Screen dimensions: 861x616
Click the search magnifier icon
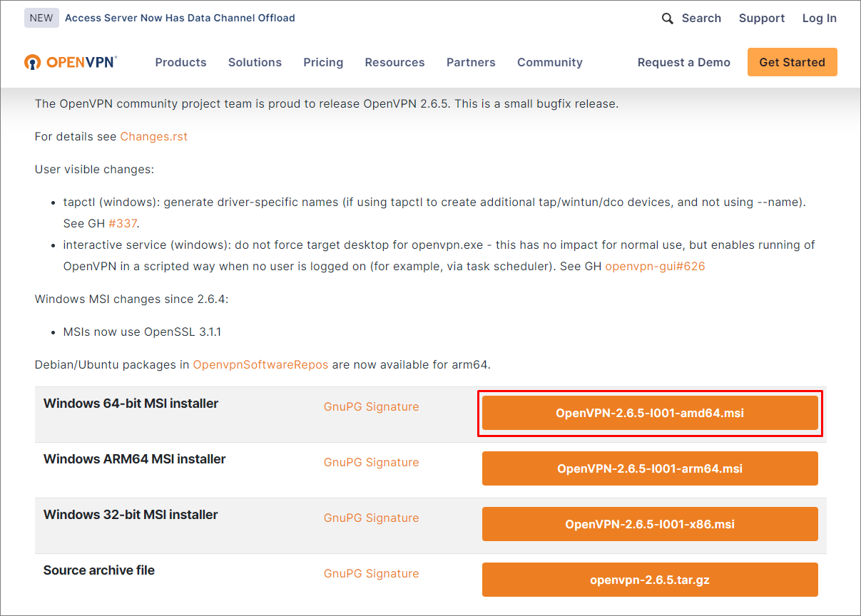pos(667,18)
